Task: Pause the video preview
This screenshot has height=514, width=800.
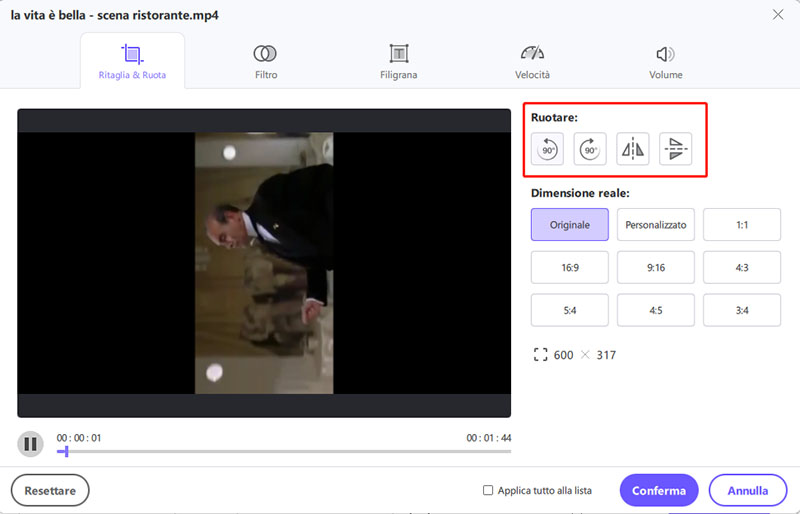Action: coord(30,444)
